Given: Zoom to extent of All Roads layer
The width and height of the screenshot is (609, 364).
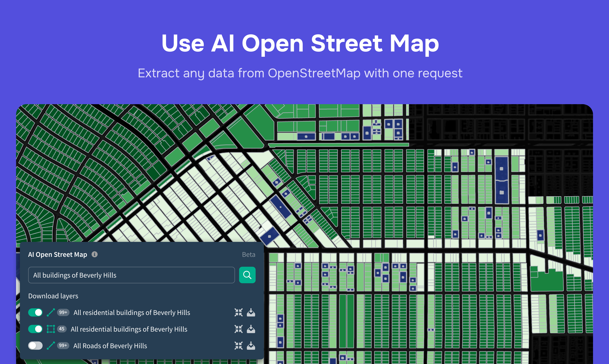Looking at the screenshot, I should tap(238, 346).
